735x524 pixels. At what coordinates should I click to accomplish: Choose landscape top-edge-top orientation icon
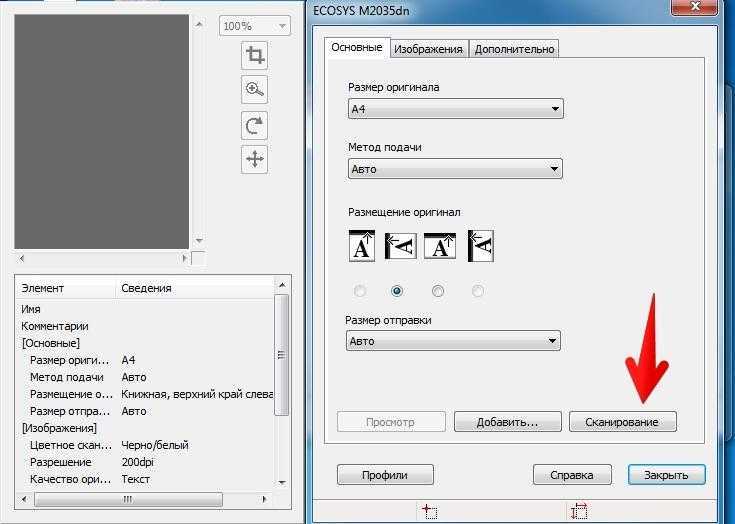coord(440,246)
